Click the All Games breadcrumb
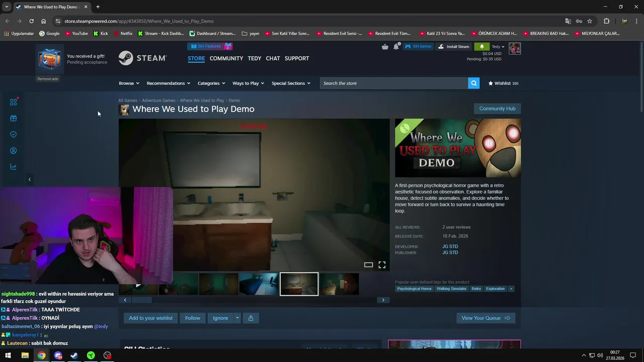 point(128,101)
